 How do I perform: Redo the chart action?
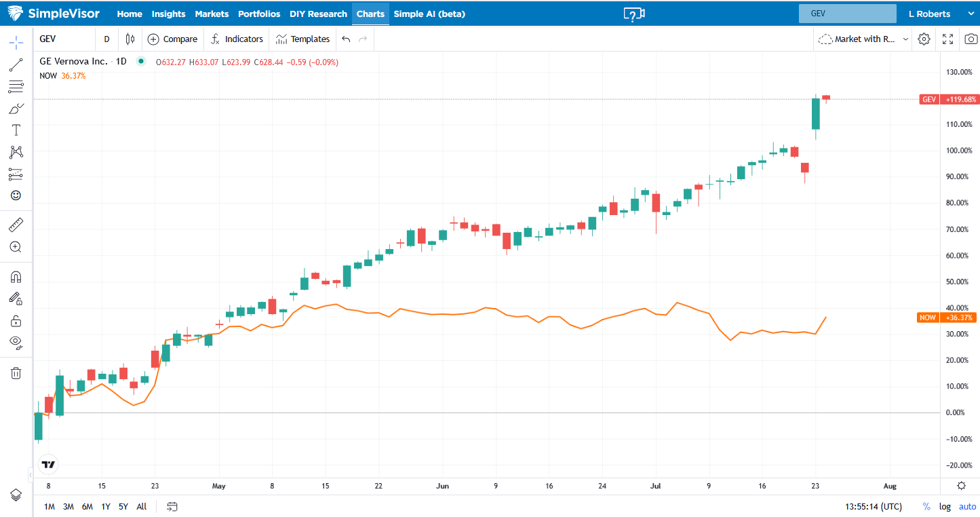(x=363, y=39)
